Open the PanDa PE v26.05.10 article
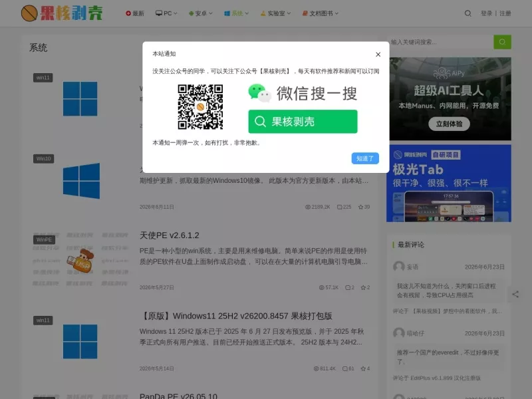The width and height of the screenshot is (532, 399). click(x=178, y=396)
